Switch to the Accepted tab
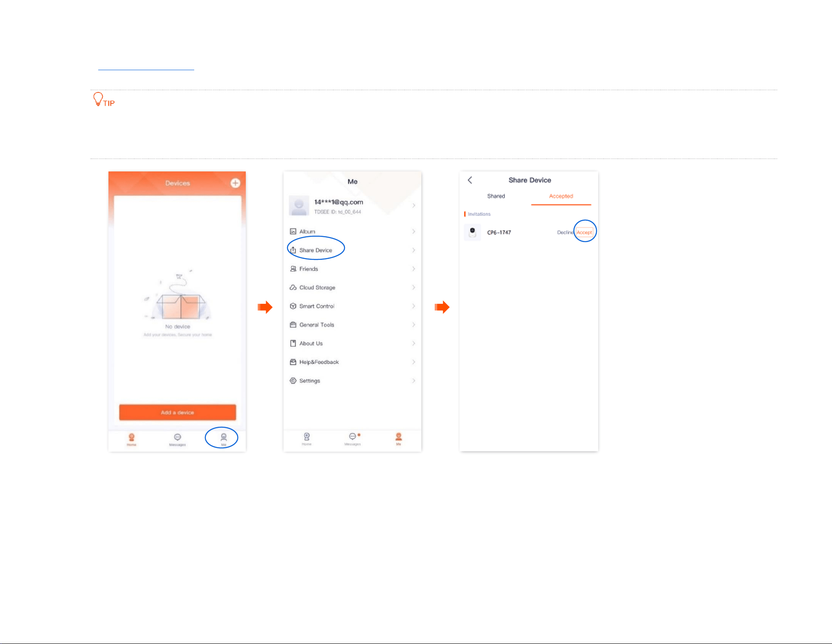This screenshot has height=644, width=832. pos(561,196)
